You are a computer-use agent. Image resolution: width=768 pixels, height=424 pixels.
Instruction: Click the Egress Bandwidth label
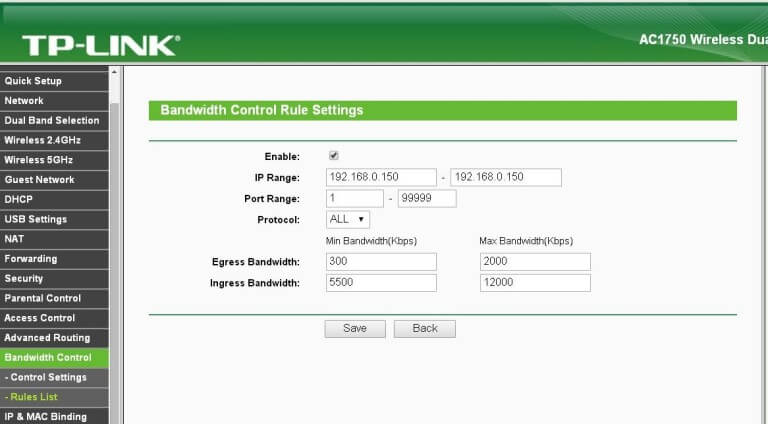[x=256, y=262]
